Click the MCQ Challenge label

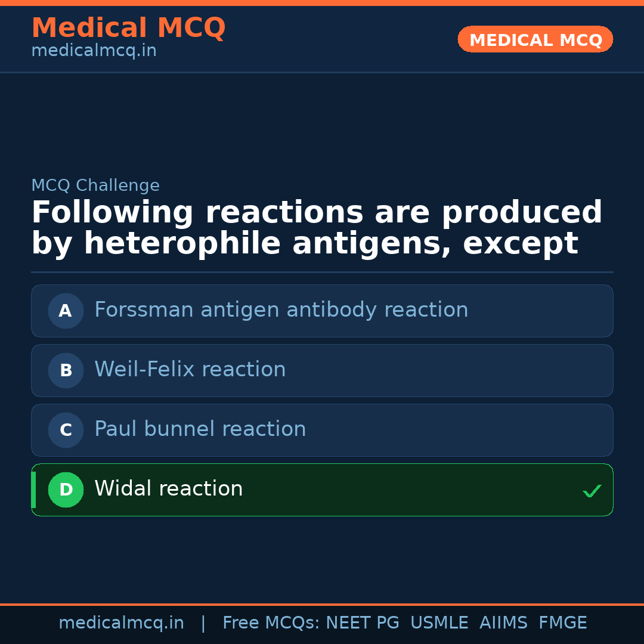pos(95,185)
